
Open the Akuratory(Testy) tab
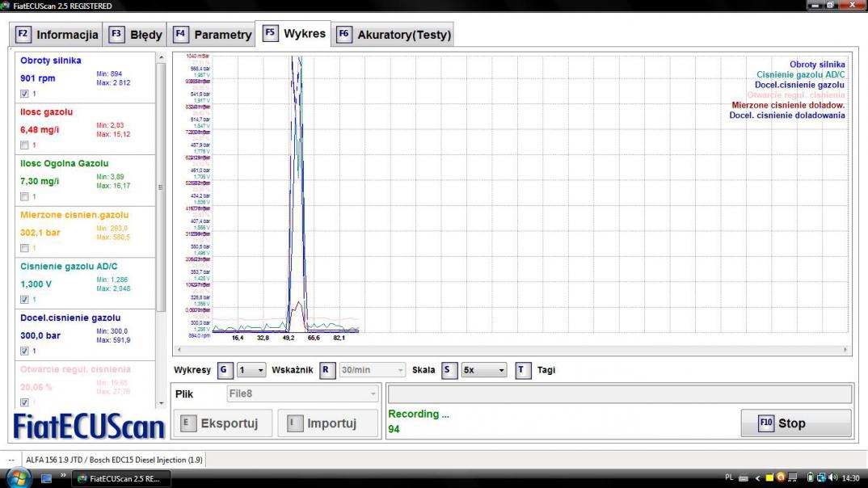click(x=393, y=34)
